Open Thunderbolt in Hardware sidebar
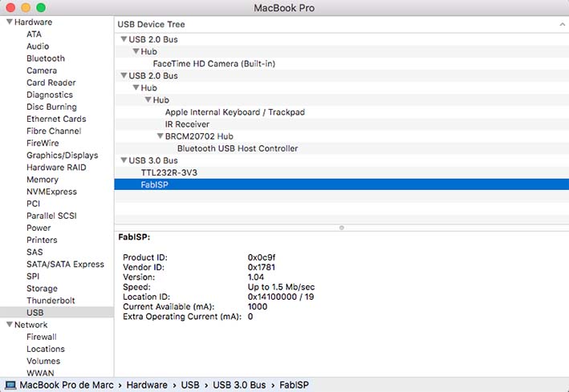Screen dimensions: 569x392 (51, 301)
